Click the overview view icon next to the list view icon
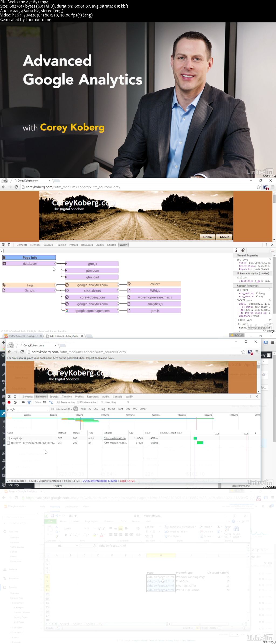 pos(51,402)
